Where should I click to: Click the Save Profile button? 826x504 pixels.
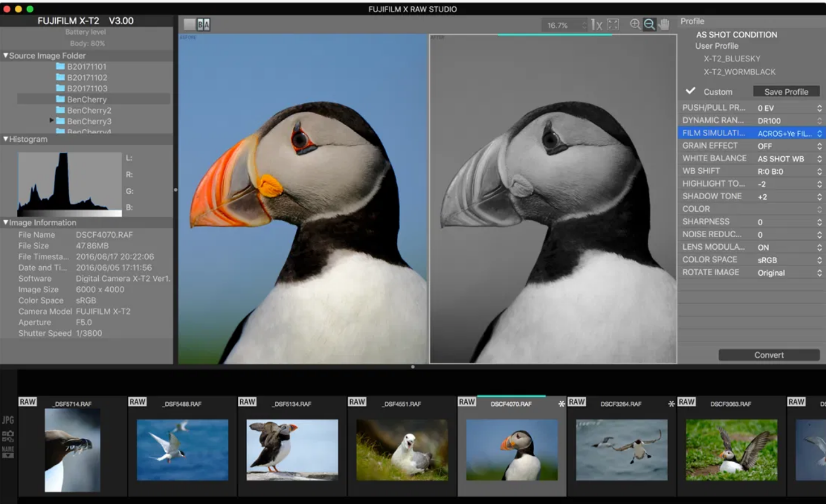tap(786, 91)
